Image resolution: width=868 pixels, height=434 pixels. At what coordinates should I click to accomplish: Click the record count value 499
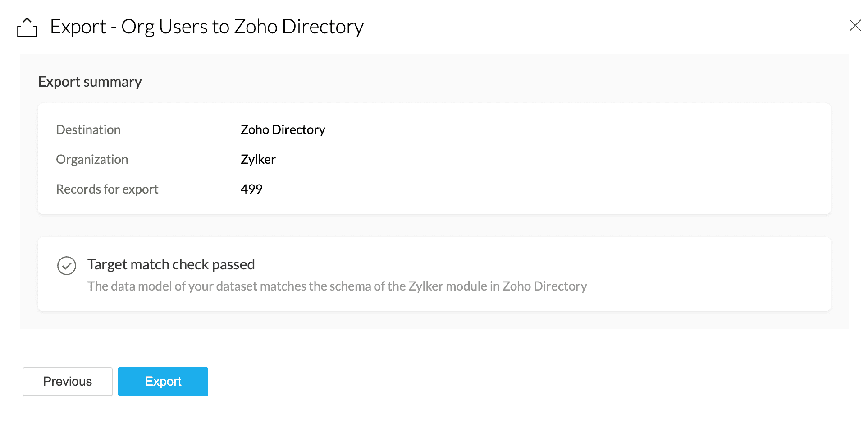pos(251,189)
